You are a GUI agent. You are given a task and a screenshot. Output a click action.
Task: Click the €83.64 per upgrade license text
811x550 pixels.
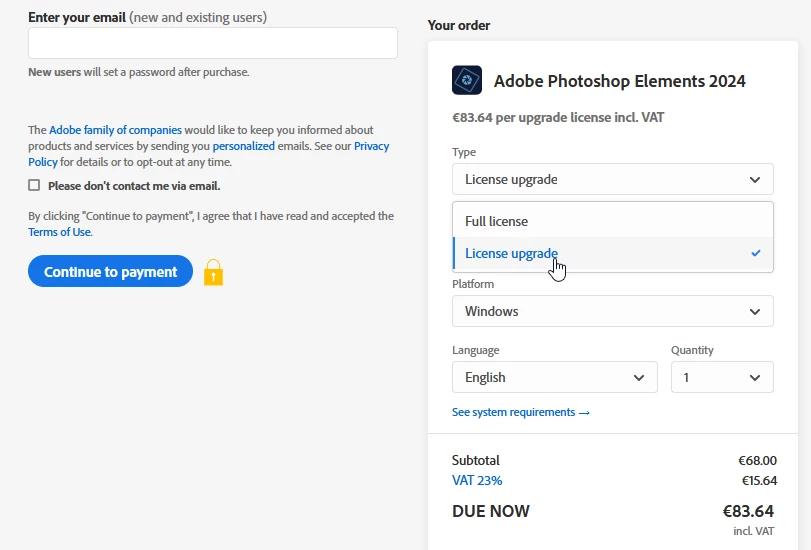pyautogui.click(x=558, y=117)
